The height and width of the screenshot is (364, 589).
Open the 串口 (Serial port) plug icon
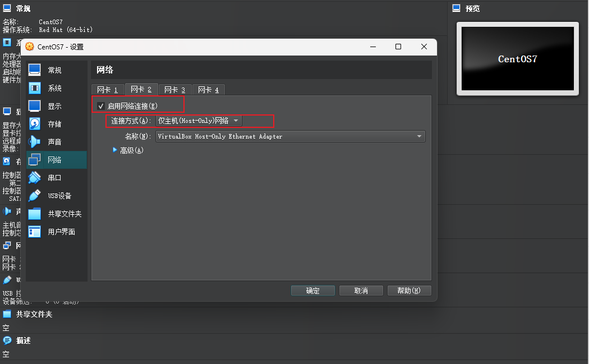click(x=35, y=178)
